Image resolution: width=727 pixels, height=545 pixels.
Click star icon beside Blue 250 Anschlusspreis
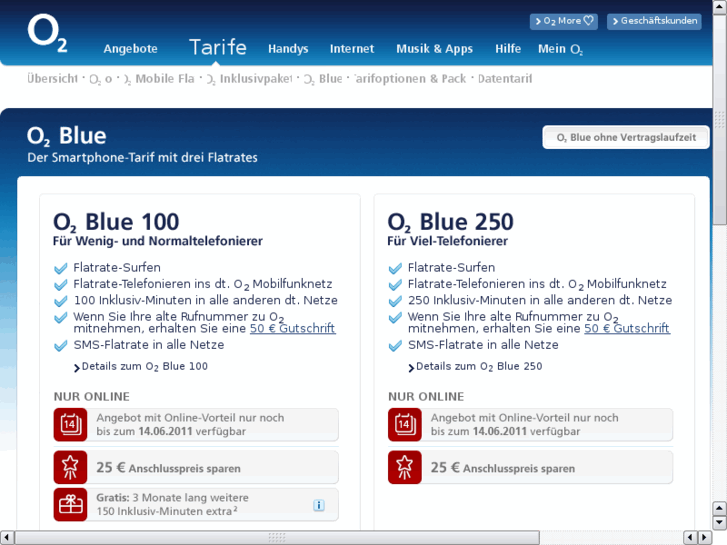(x=405, y=467)
